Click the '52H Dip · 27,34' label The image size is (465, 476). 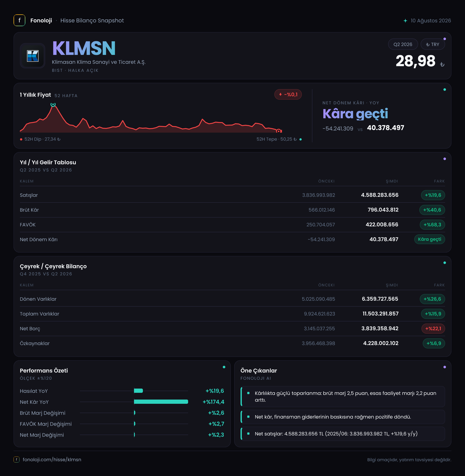pyautogui.click(x=42, y=139)
